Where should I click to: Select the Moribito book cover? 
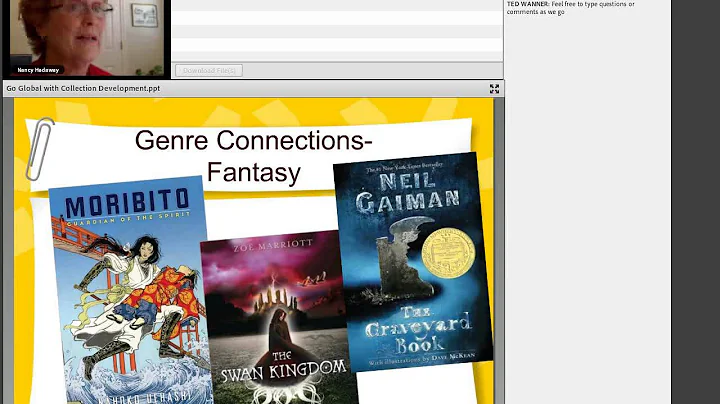point(131,290)
